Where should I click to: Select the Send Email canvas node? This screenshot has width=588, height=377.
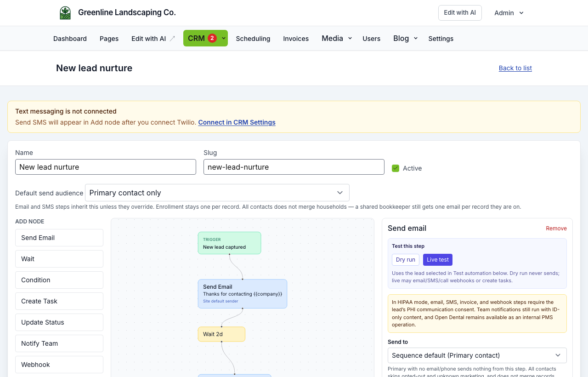click(243, 294)
